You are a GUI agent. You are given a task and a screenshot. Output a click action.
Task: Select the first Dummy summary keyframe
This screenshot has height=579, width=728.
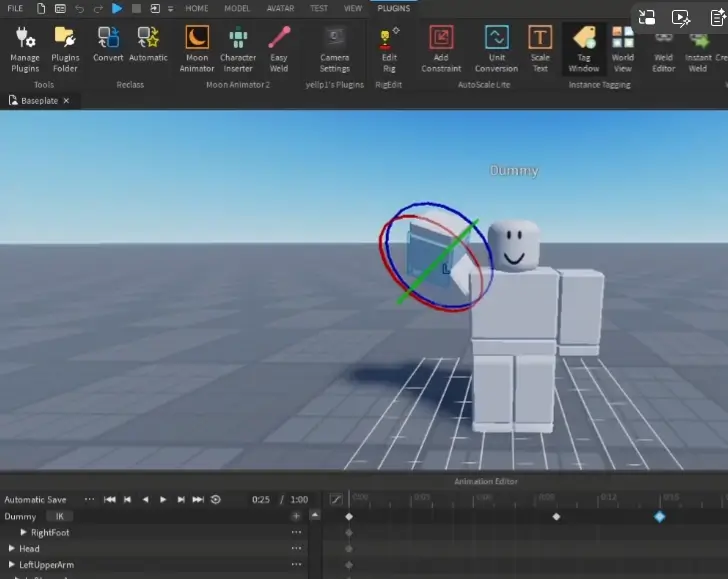coord(349,516)
